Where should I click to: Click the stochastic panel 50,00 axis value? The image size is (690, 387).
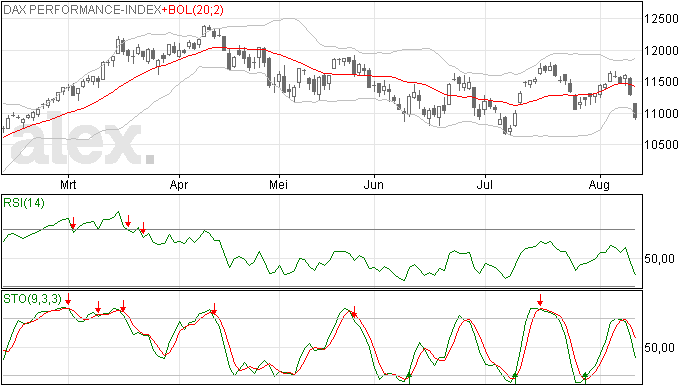click(659, 348)
